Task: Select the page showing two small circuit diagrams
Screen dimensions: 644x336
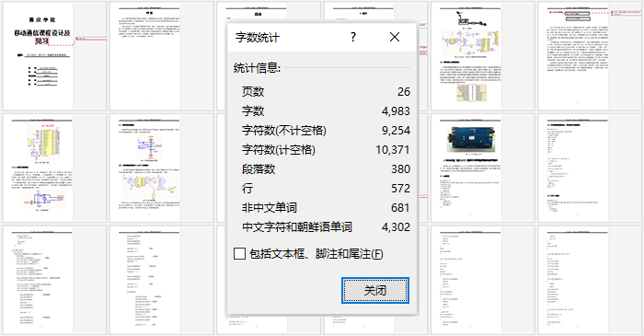Action: pyautogui.click(x=161, y=168)
